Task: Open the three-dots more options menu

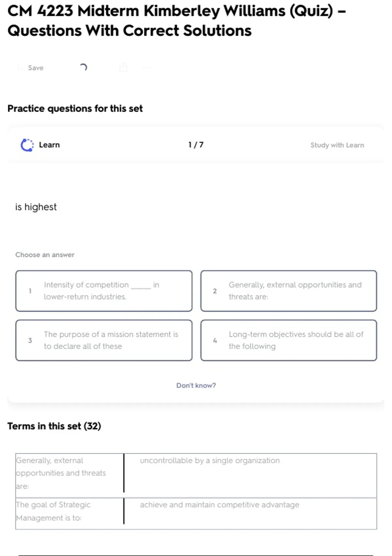Action: coord(147,68)
